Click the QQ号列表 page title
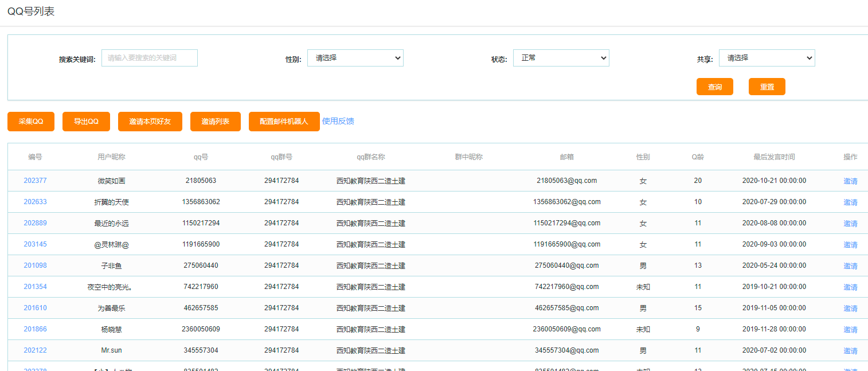The height and width of the screenshot is (371, 868). click(x=30, y=11)
